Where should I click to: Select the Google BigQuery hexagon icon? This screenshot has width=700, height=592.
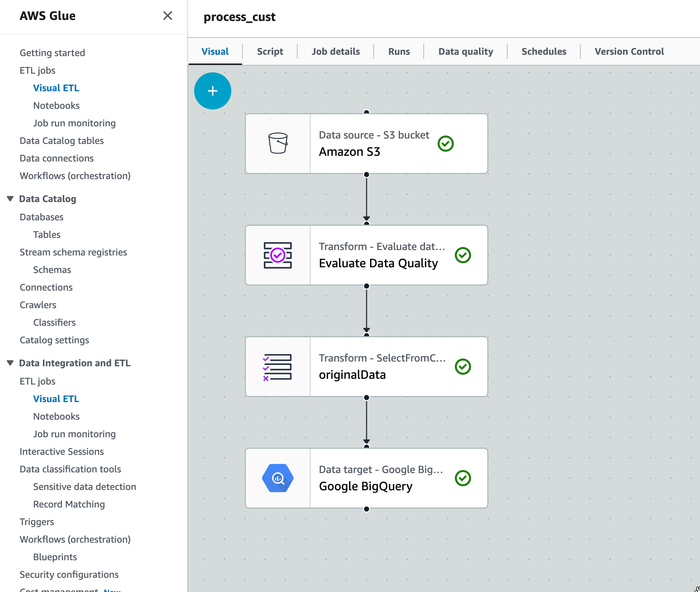pyautogui.click(x=278, y=478)
